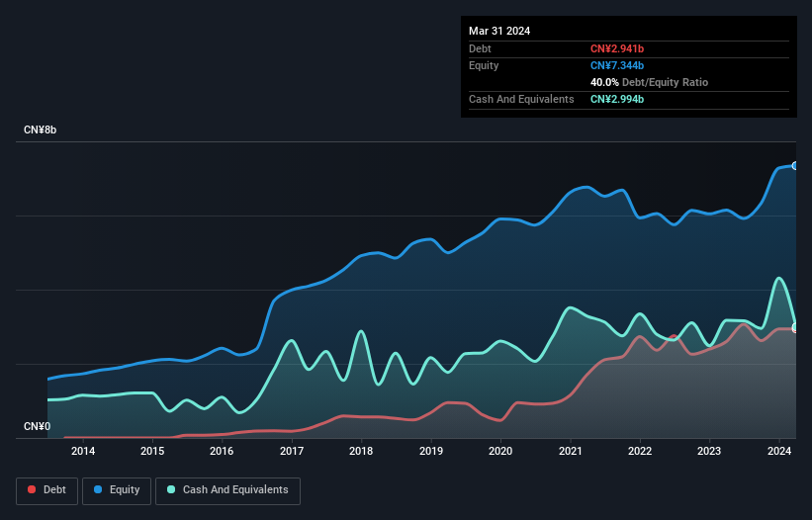
Task: Click the 2022 x-axis label
Action: point(640,451)
